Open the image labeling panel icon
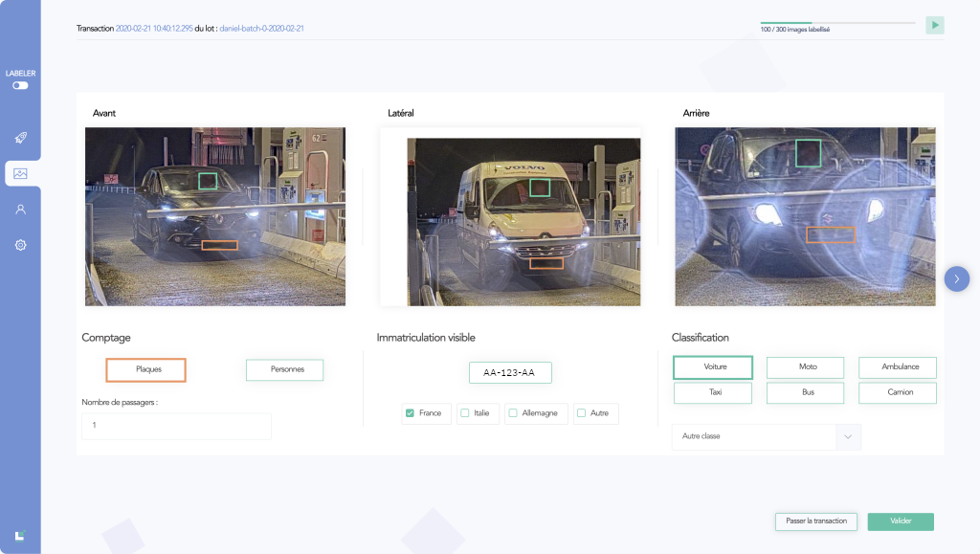This screenshot has height=554, width=980. pyautogui.click(x=20, y=173)
